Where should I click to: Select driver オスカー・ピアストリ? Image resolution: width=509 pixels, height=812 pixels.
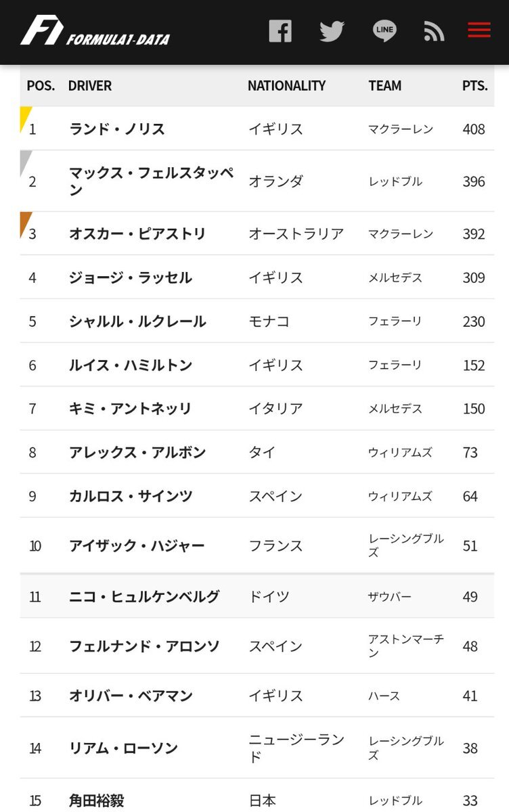[137, 233]
